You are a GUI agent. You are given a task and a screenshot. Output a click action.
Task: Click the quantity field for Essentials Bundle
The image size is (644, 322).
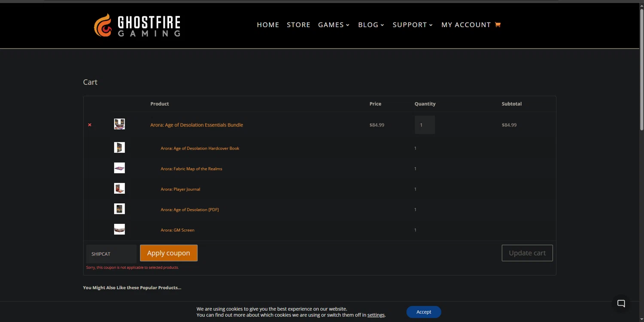(x=425, y=125)
